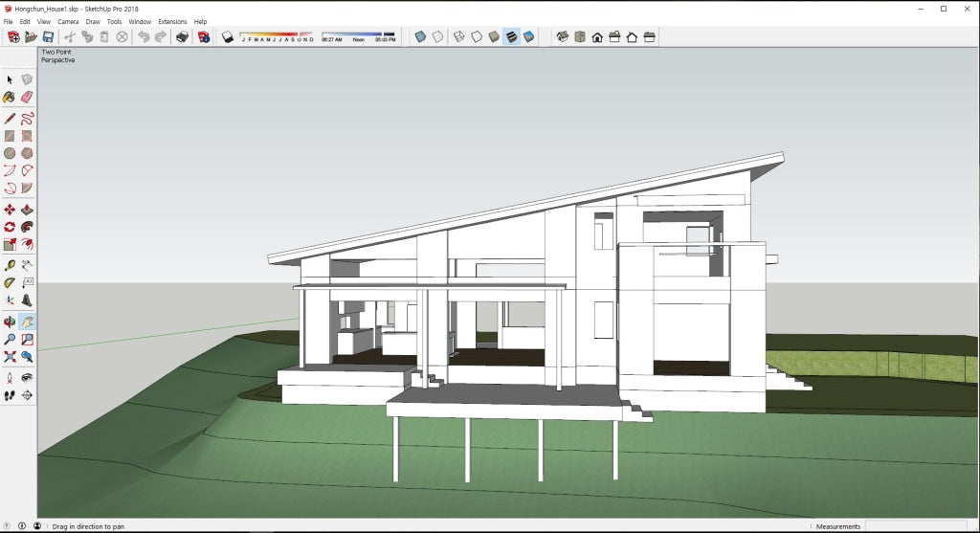Choose the Circle tool
The width and height of the screenshot is (980, 533).
(x=10, y=153)
